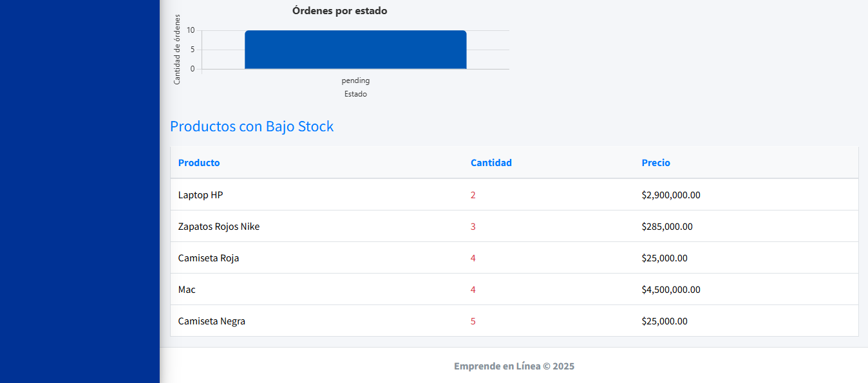Click the blue pending bar in chart
The width and height of the screenshot is (868, 383).
tap(355, 50)
